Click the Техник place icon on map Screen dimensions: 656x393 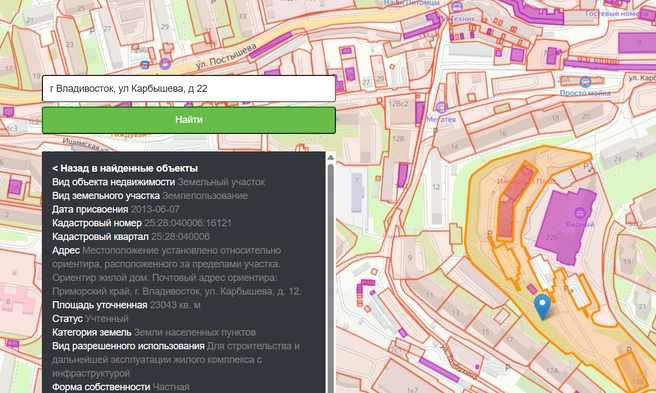pyautogui.click(x=457, y=7)
